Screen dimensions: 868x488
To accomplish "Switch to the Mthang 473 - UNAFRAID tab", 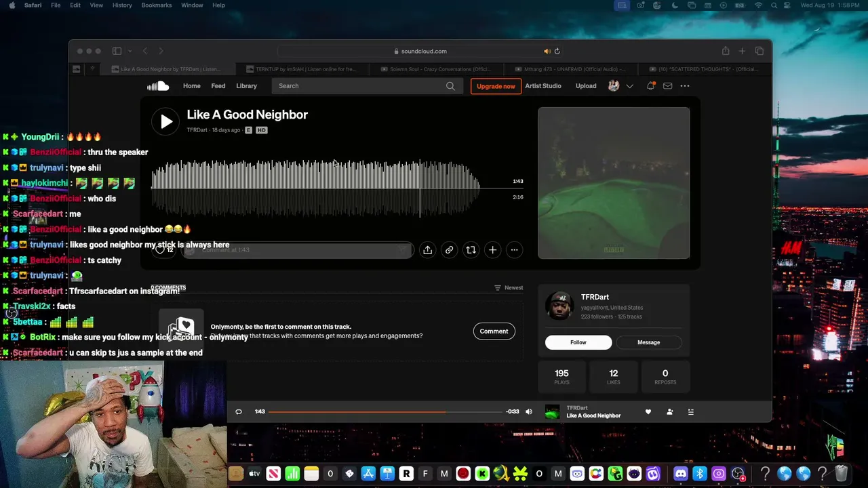I will (x=571, y=69).
